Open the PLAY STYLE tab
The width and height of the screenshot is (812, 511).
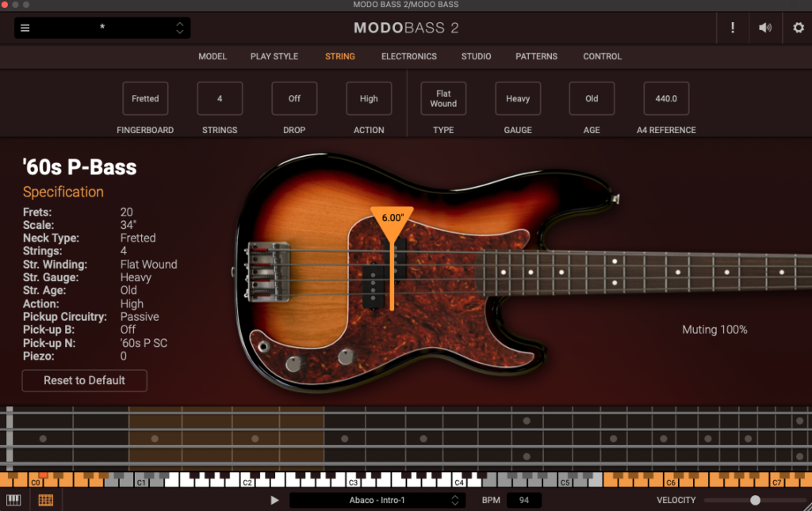274,56
